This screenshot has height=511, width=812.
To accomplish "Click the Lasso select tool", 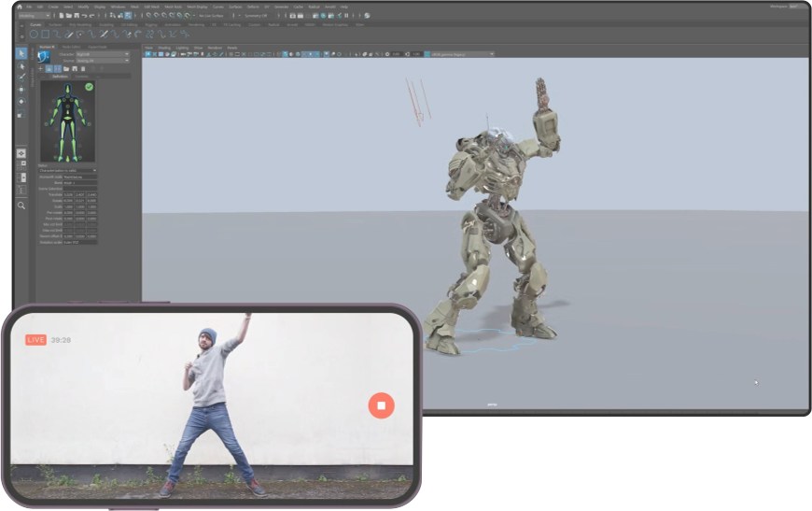I will (x=21, y=66).
